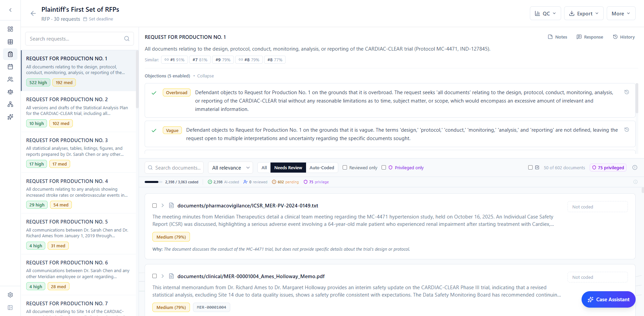644x316 pixels.
Task: Click the coding progress bar
Action: [x=153, y=182]
